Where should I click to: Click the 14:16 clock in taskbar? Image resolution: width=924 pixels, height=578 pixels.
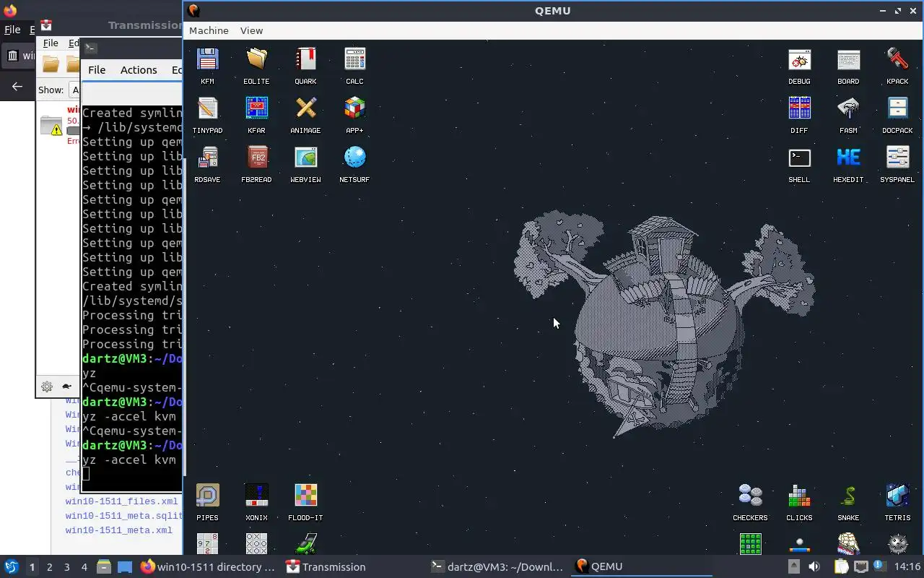coord(907,567)
